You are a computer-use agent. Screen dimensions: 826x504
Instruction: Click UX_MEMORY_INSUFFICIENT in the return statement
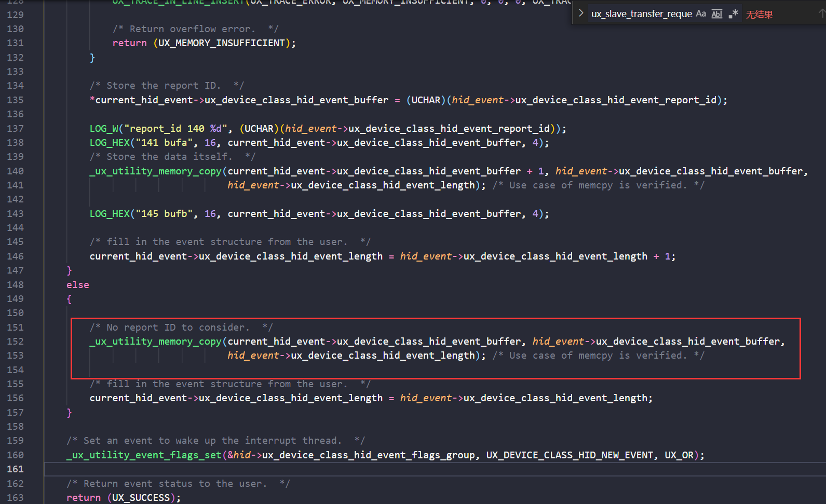click(222, 43)
